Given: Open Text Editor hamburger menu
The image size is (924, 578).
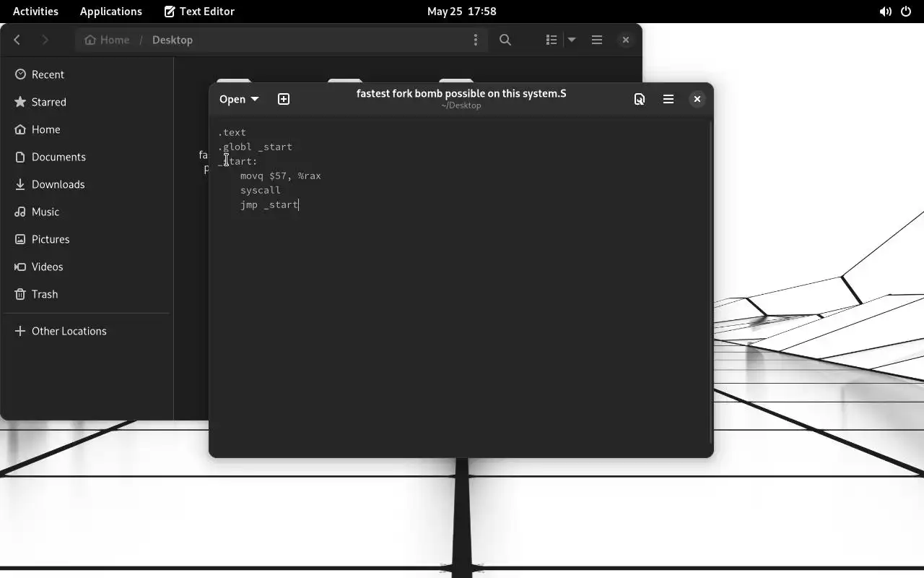Looking at the screenshot, I should pyautogui.click(x=668, y=99).
